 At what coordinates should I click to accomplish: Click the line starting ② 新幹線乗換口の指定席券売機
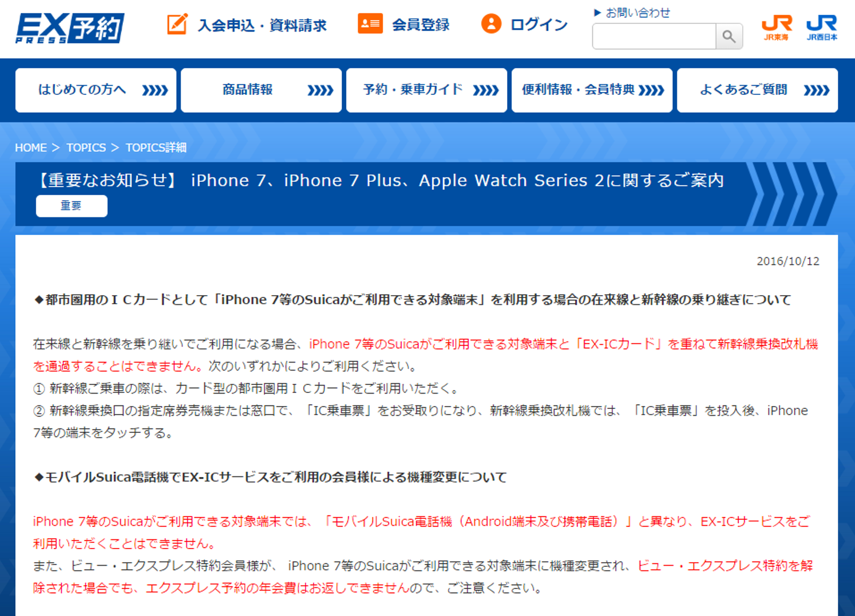tap(421, 422)
